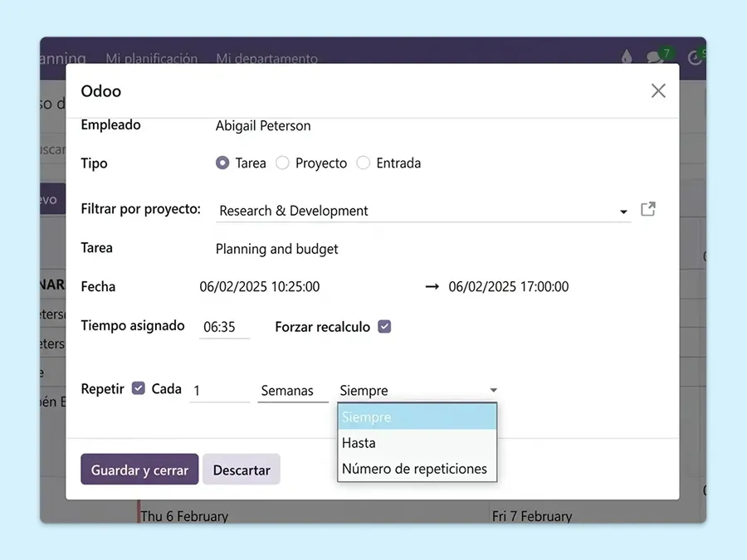
Task: Pick Siempre from the open dropdown
Action: [367, 416]
